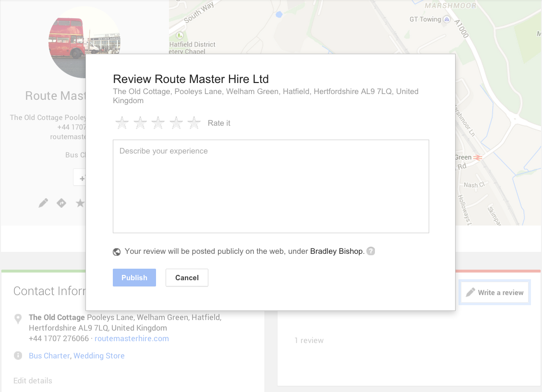Cancel the review dialog

click(x=187, y=278)
